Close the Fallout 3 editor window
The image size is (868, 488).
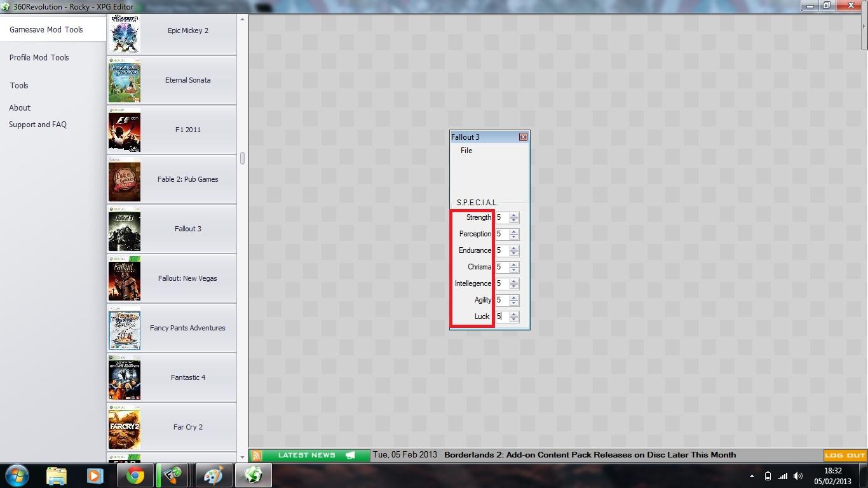pos(523,137)
